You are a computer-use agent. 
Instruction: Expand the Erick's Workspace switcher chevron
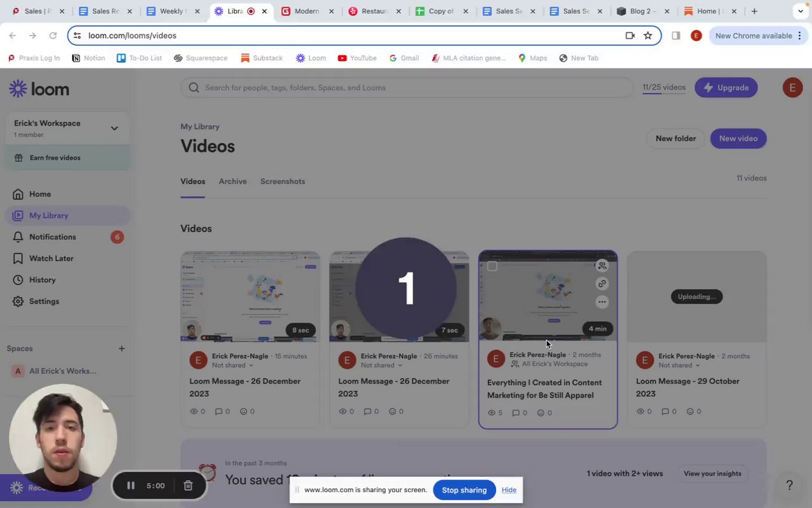pyautogui.click(x=114, y=128)
